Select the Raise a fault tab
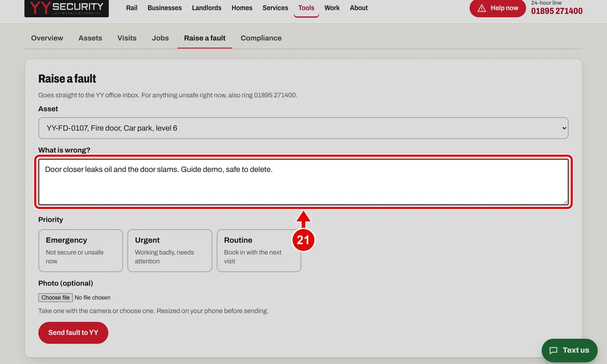607x364 pixels. (x=205, y=38)
